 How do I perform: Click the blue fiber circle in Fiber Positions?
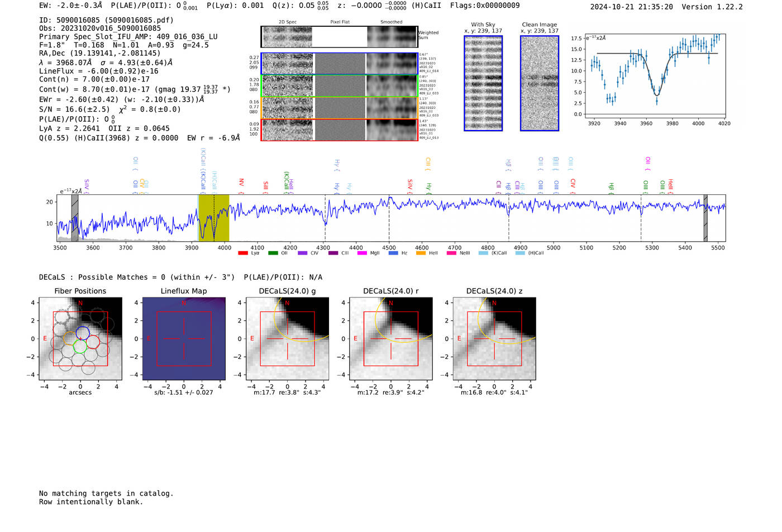(x=83, y=332)
